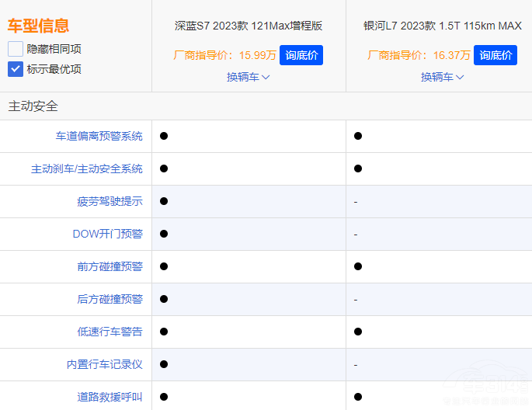Expand 换辆车 dropdown under 银河L7
Viewport: 532px width, 410px height.
coord(443,77)
